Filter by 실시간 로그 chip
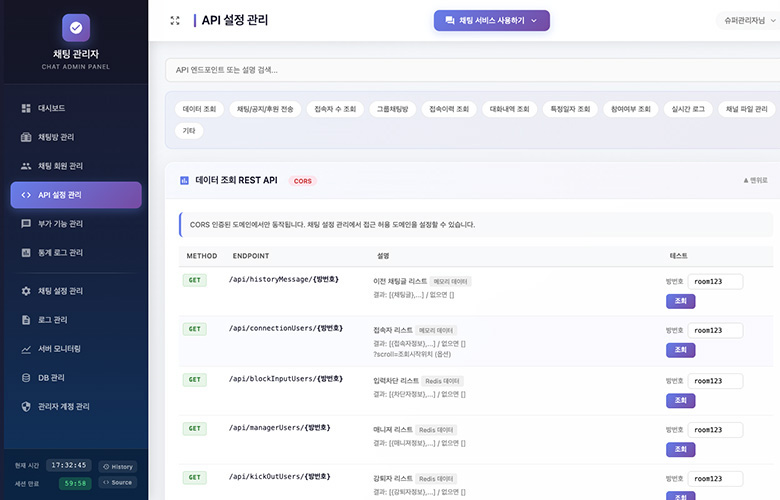This screenshot has width=780, height=500. [688, 109]
